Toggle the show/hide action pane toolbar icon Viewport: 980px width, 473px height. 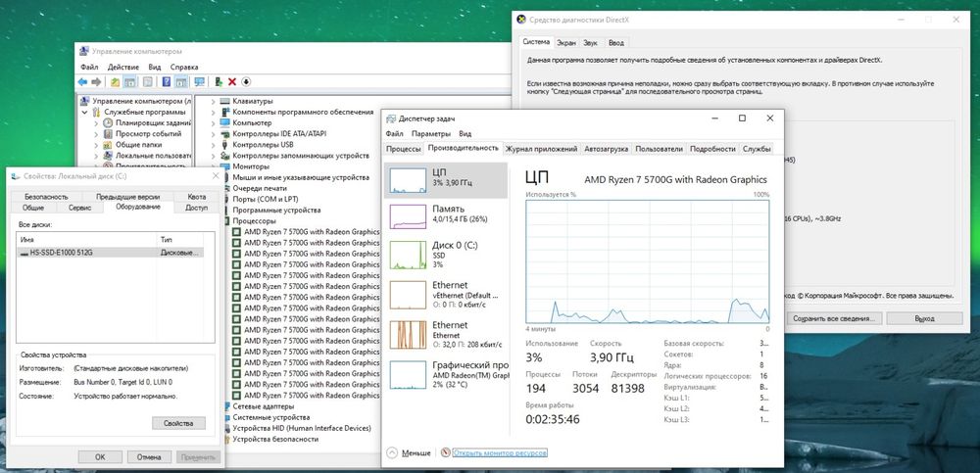(x=180, y=82)
